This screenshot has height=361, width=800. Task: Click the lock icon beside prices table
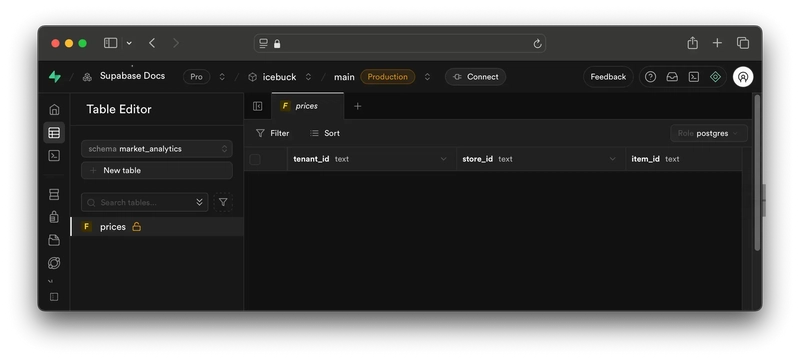[136, 226]
